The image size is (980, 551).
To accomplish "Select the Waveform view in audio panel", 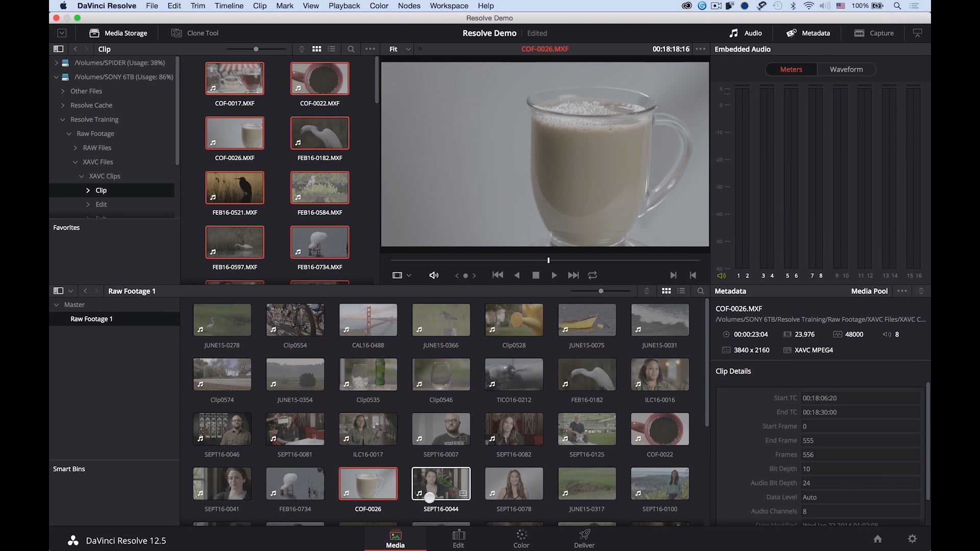I will coord(847,69).
